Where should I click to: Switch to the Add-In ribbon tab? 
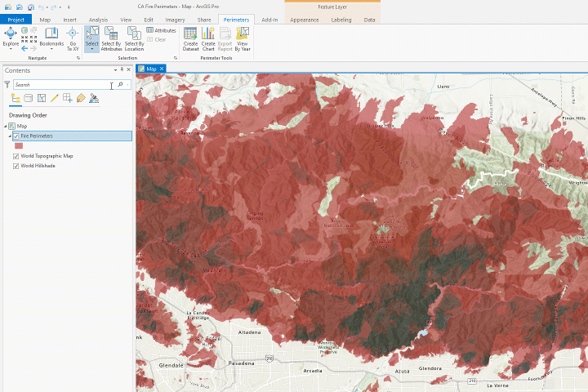(x=269, y=20)
